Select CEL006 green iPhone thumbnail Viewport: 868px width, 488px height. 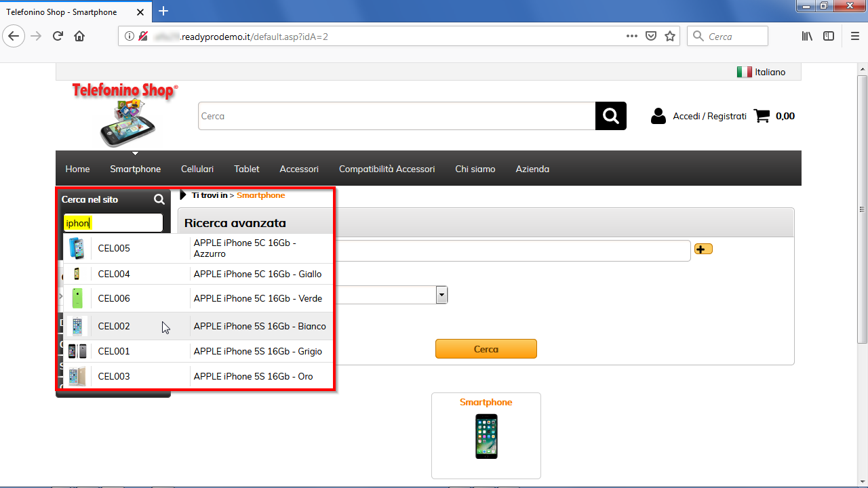click(77, 298)
